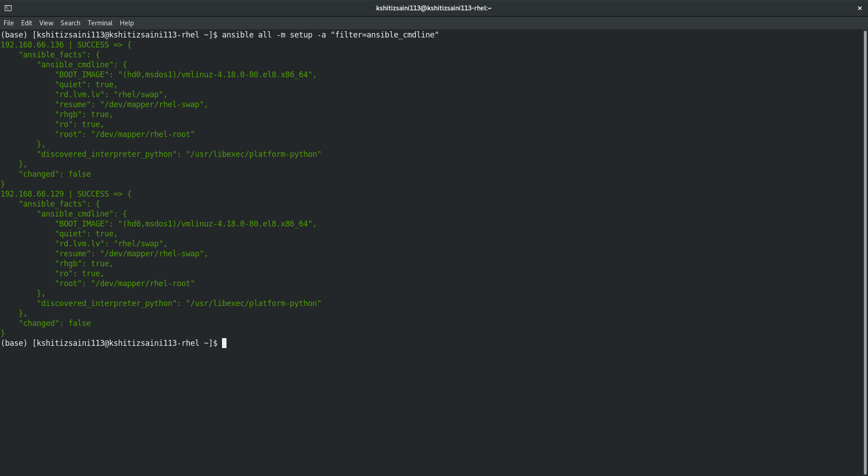Click the first "root": "/dev/mapper/rhel-root" line
The width and height of the screenshot is (868, 476).
[125, 134]
